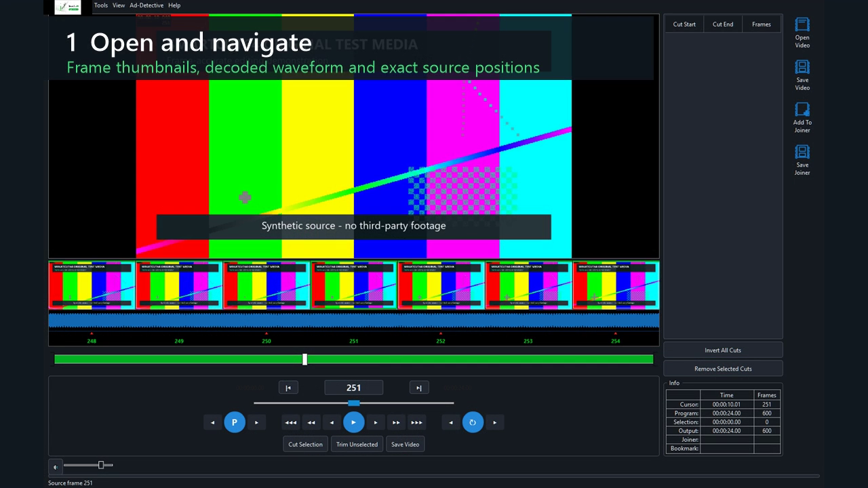Select the frame 252 thumbnail
This screenshot has height=488, width=868.
[441, 285]
